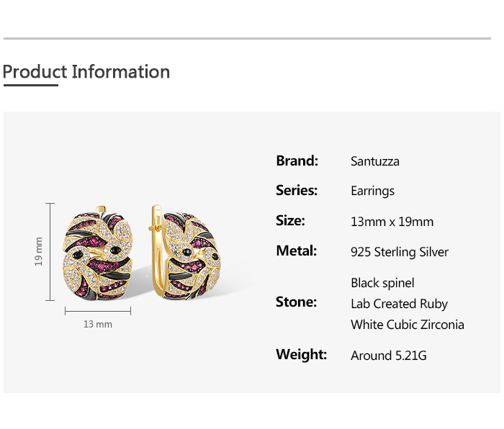Select the Earrings series value
504x429 pixels.
(x=372, y=191)
